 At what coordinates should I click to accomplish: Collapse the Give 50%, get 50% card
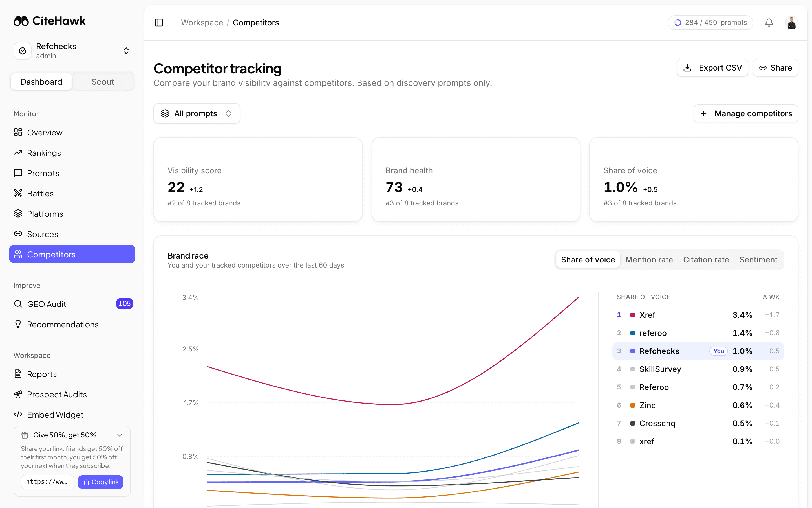pos(120,435)
